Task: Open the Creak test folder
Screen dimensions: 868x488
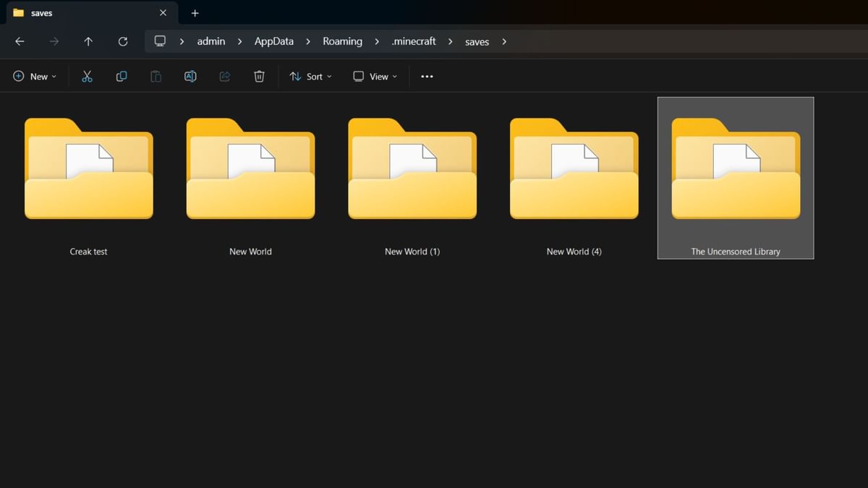Action: tap(88, 168)
